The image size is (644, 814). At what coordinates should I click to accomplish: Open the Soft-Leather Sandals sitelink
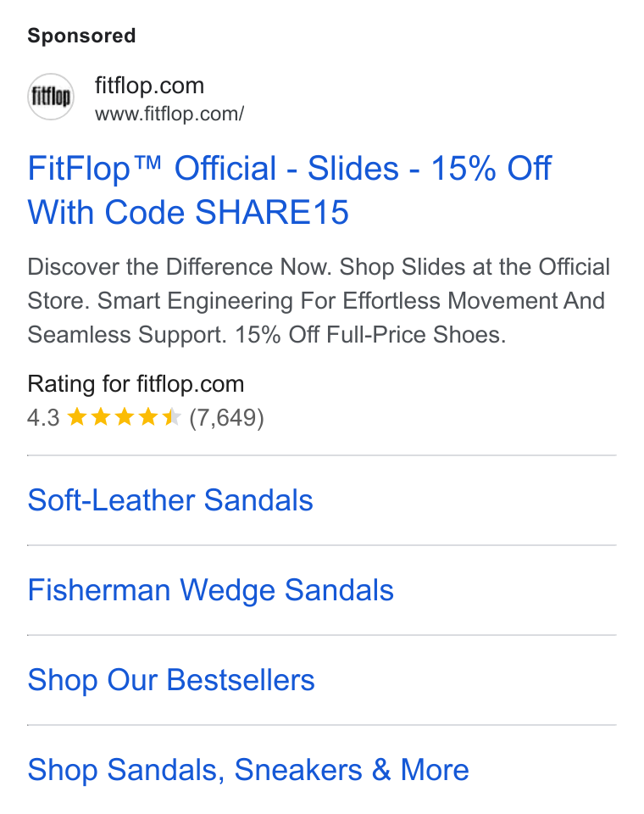(x=170, y=500)
